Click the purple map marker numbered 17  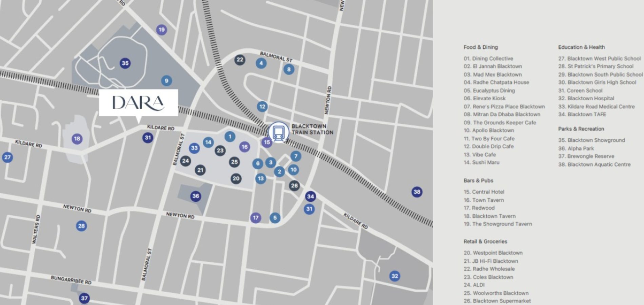pyautogui.click(x=256, y=218)
